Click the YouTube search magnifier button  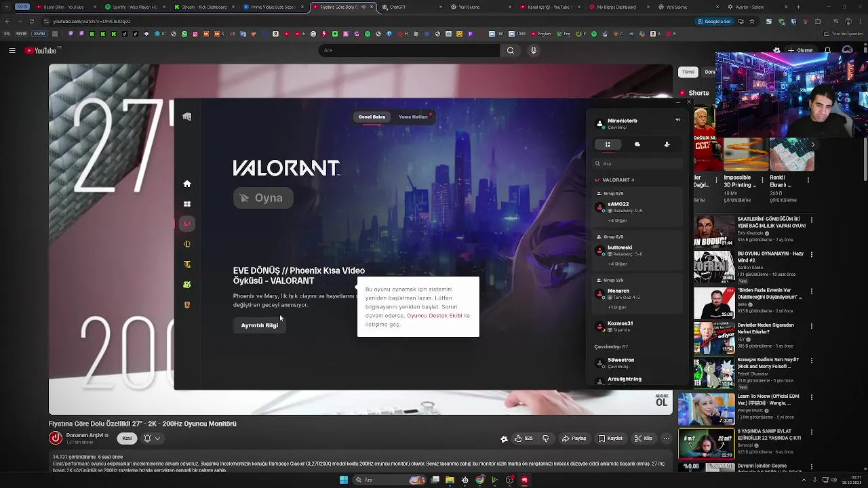pos(511,50)
